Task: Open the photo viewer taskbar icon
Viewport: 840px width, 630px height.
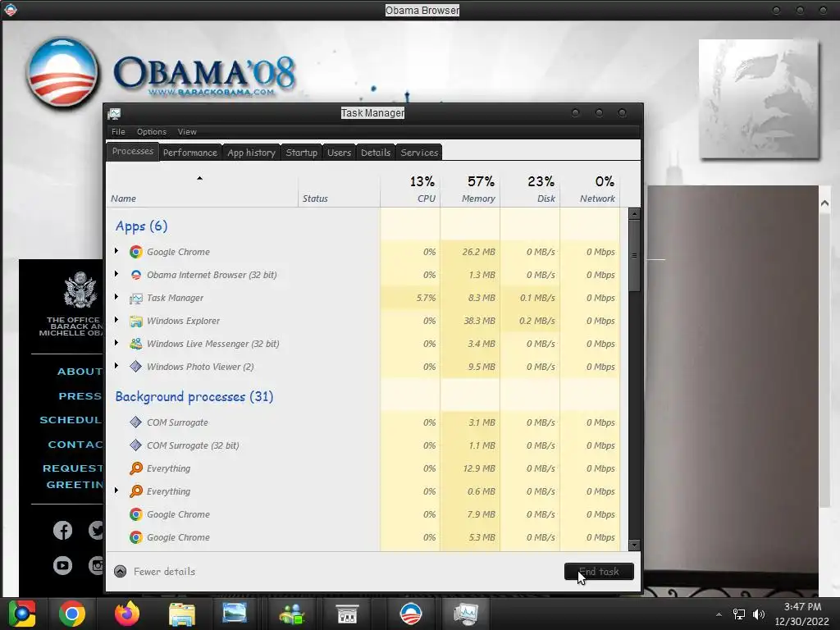Action: pyautogui.click(x=234, y=614)
